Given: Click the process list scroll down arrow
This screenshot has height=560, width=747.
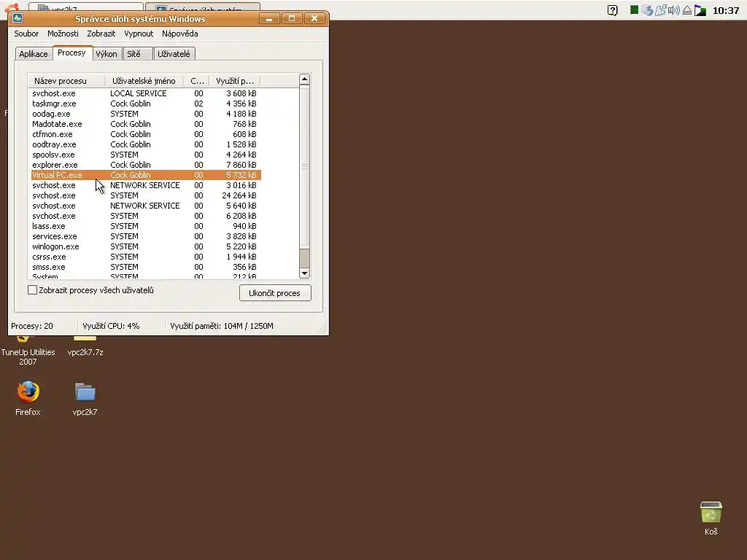Looking at the screenshot, I should click(304, 273).
